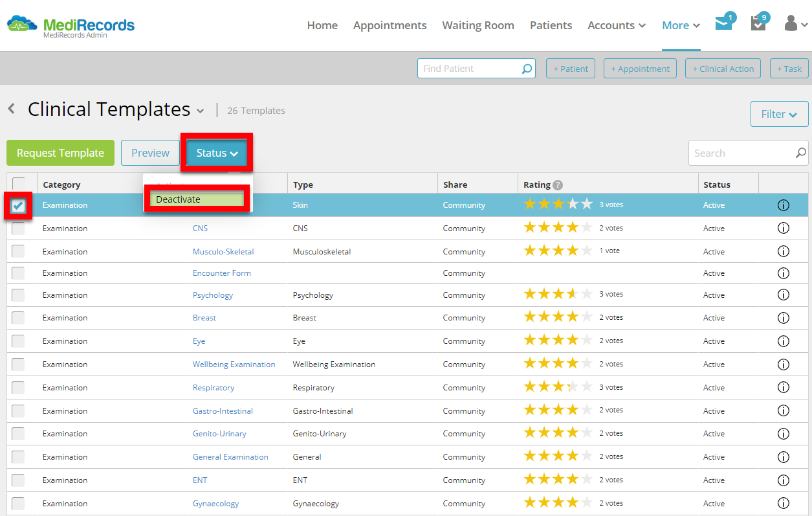Sort by the Status column header
This screenshot has height=516, width=812.
716,185
